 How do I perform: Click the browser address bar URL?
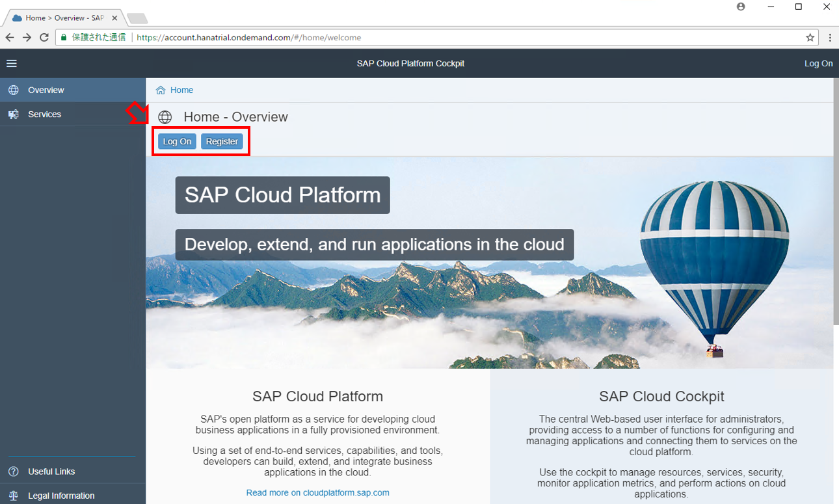click(x=249, y=38)
